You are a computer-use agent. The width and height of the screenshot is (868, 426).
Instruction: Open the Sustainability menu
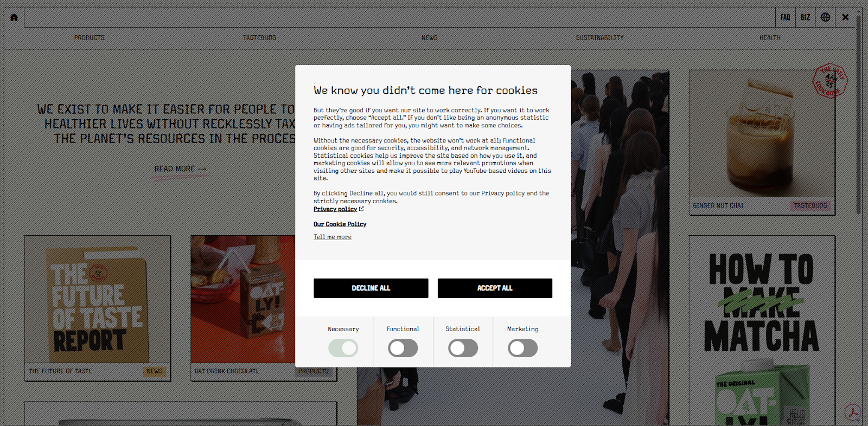[x=599, y=38]
